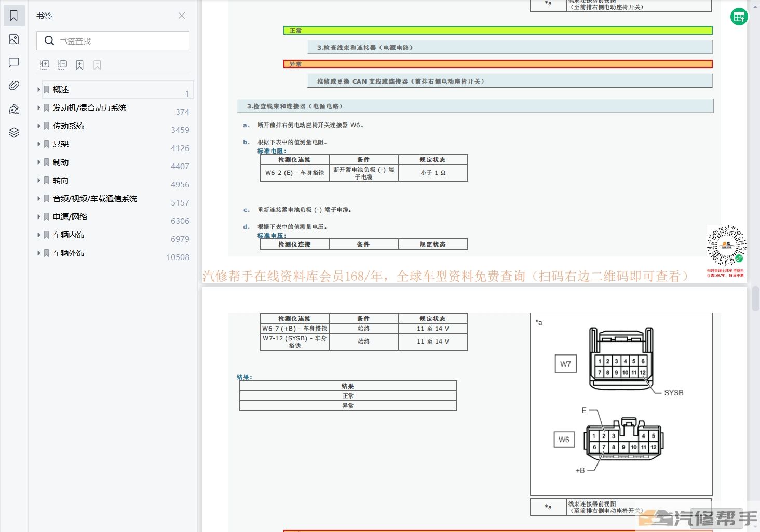Click the add bookmark icon
Screen dimensions: 760x532
pos(79,65)
